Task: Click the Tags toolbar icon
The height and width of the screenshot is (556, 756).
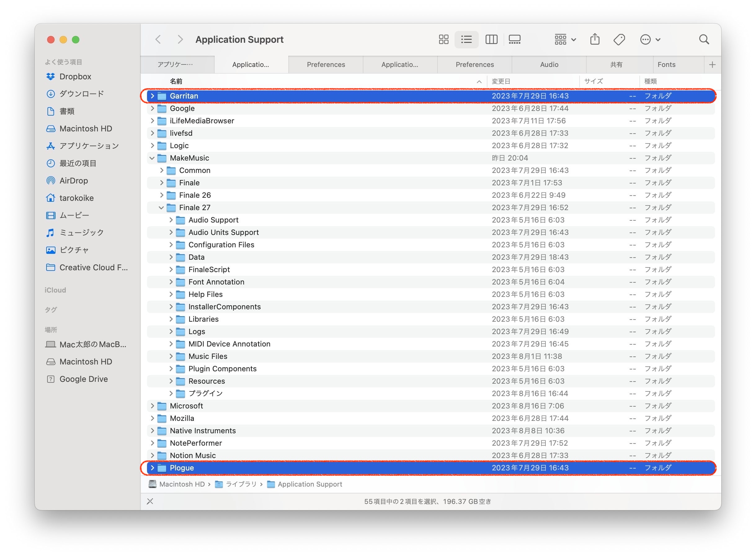Action: point(619,39)
